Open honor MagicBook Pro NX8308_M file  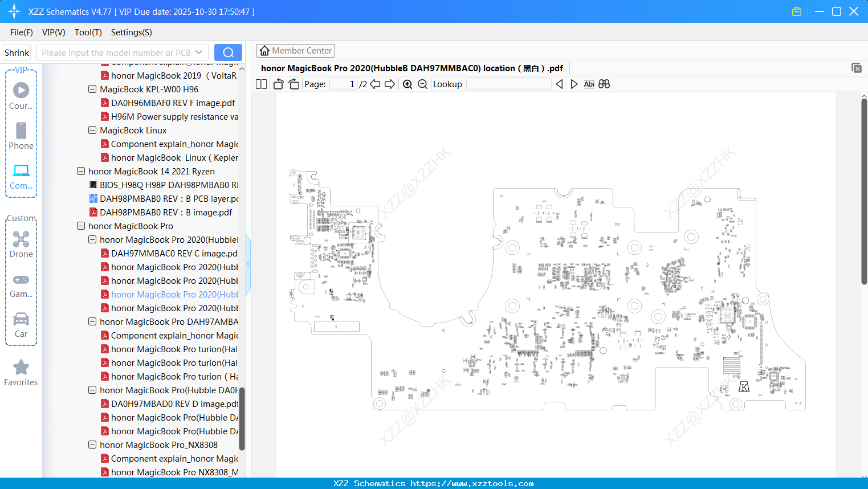point(169,472)
